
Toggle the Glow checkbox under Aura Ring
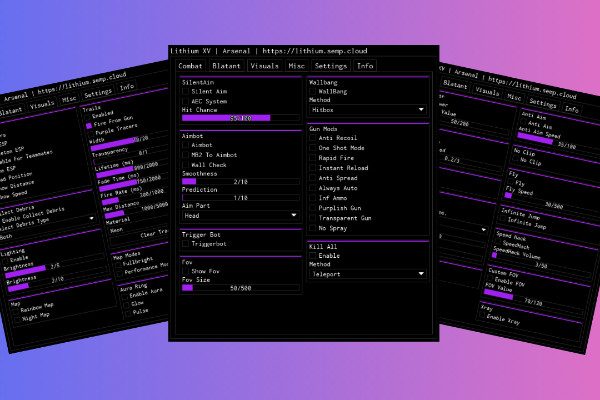coord(127,305)
